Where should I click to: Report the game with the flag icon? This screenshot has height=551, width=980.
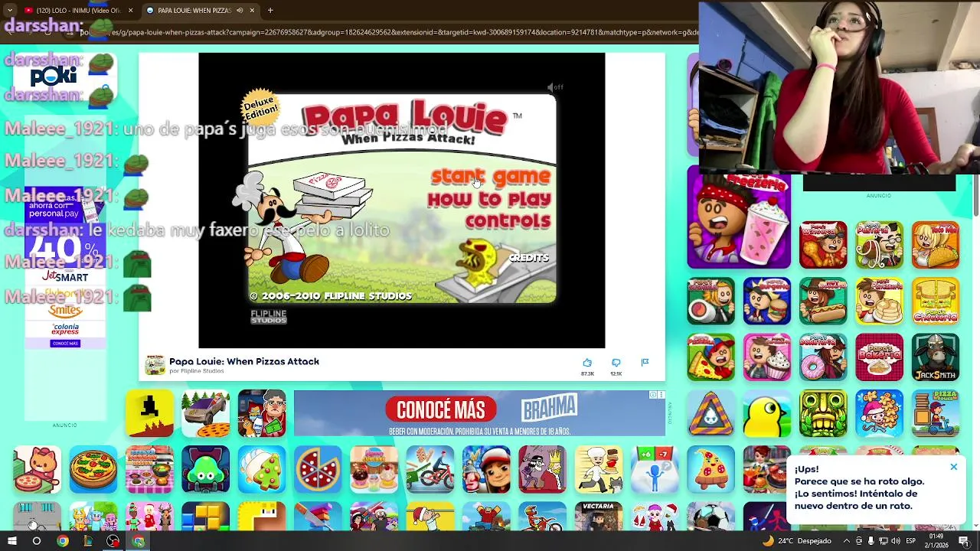tap(645, 363)
